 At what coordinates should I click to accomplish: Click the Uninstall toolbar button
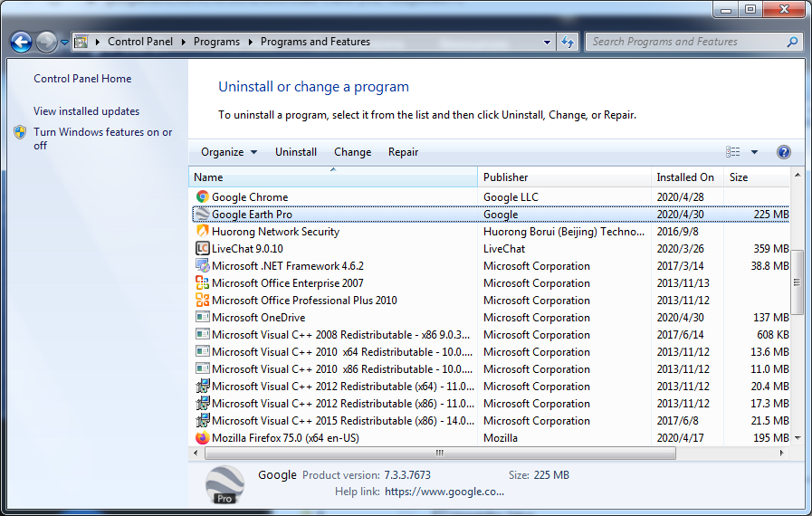(296, 152)
